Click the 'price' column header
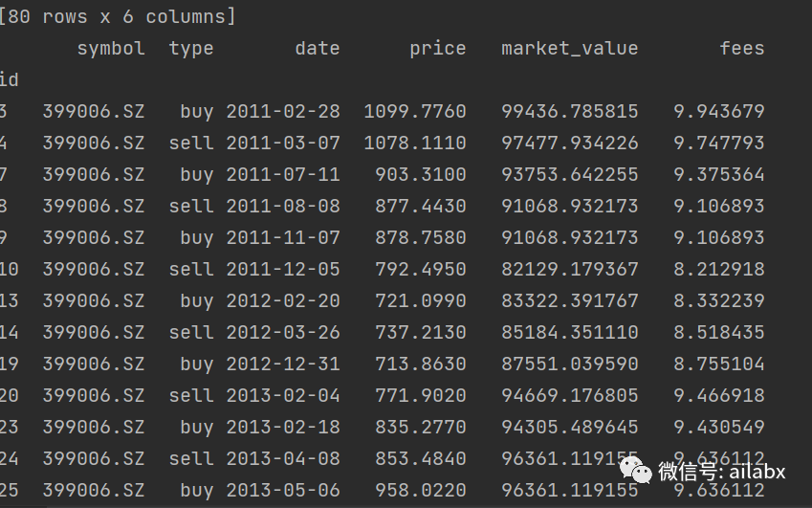Viewport: 812px width, 508px height. [x=438, y=49]
